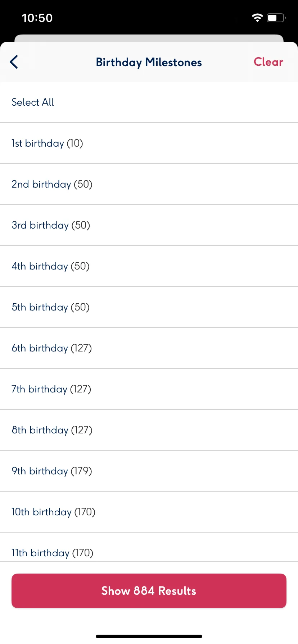Show 884 Results
This screenshot has width=298, height=644.
[149, 591]
